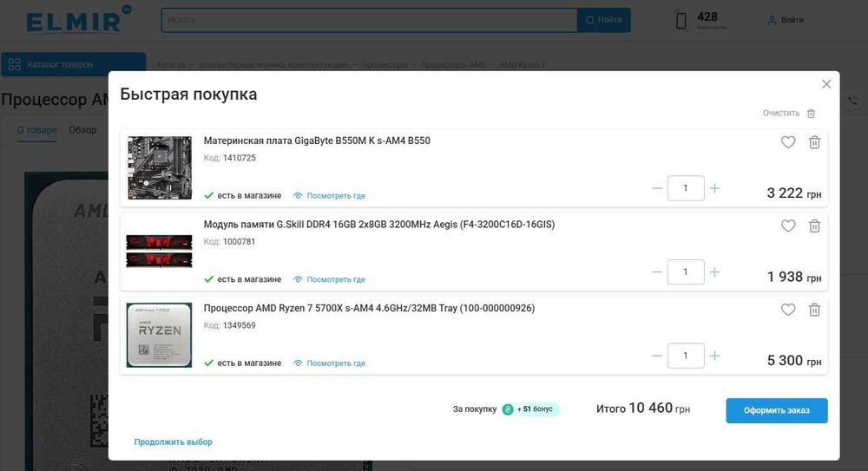Click Войти login link
Screen dimensions: 868x471
(x=786, y=20)
